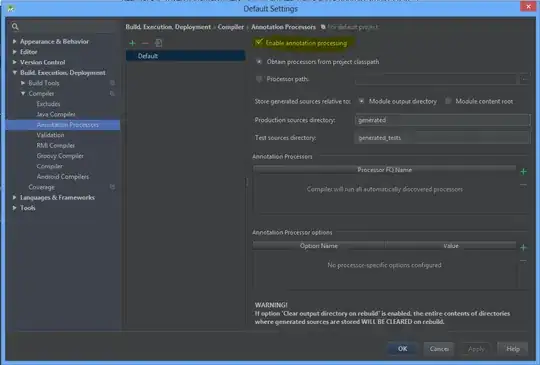Add a processor FQ name with green plus
This screenshot has width=540, height=365.
(x=523, y=171)
